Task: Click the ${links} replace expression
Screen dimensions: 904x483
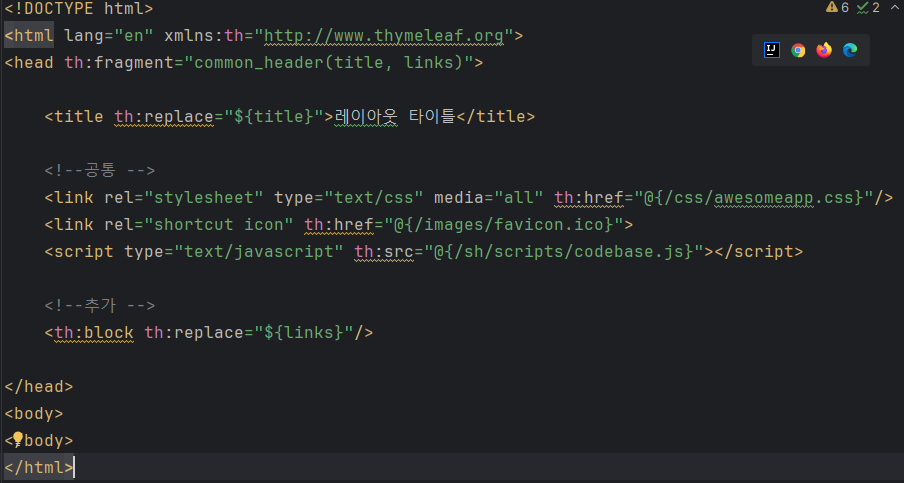Action: [303, 333]
